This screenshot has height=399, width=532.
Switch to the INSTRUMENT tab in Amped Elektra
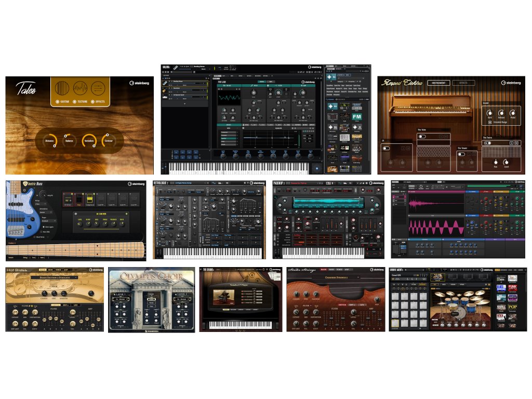pyautogui.click(x=438, y=83)
